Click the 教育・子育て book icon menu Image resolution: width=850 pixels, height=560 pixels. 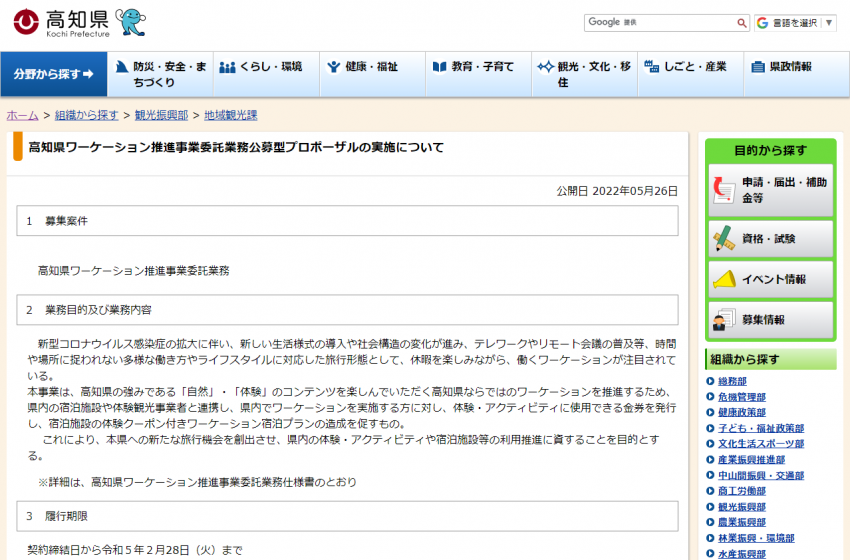coord(473,67)
